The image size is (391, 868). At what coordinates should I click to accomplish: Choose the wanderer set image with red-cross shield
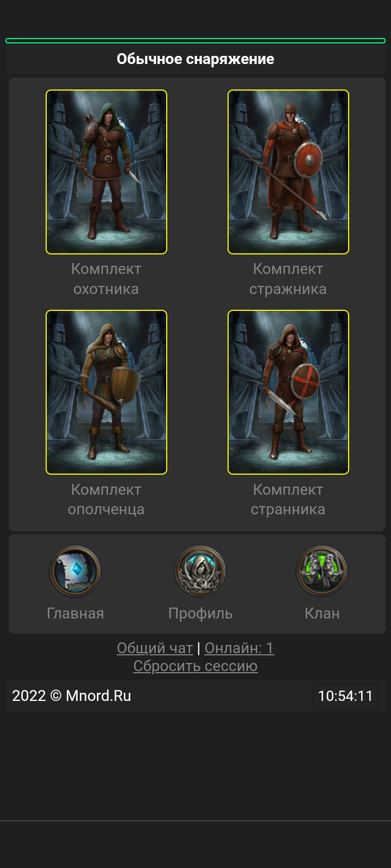(x=288, y=392)
